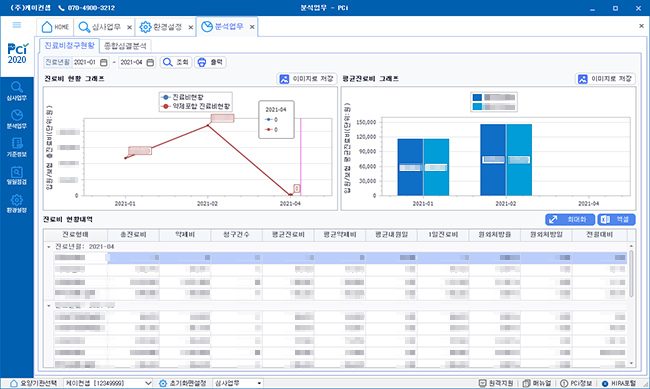Click the dark blue bar legend swatch
This screenshot has width=650, height=389.
(477, 97)
